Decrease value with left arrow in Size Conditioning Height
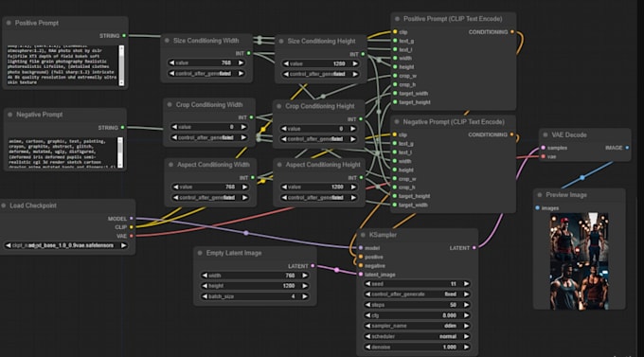 pyautogui.click(x=286, y=63)
